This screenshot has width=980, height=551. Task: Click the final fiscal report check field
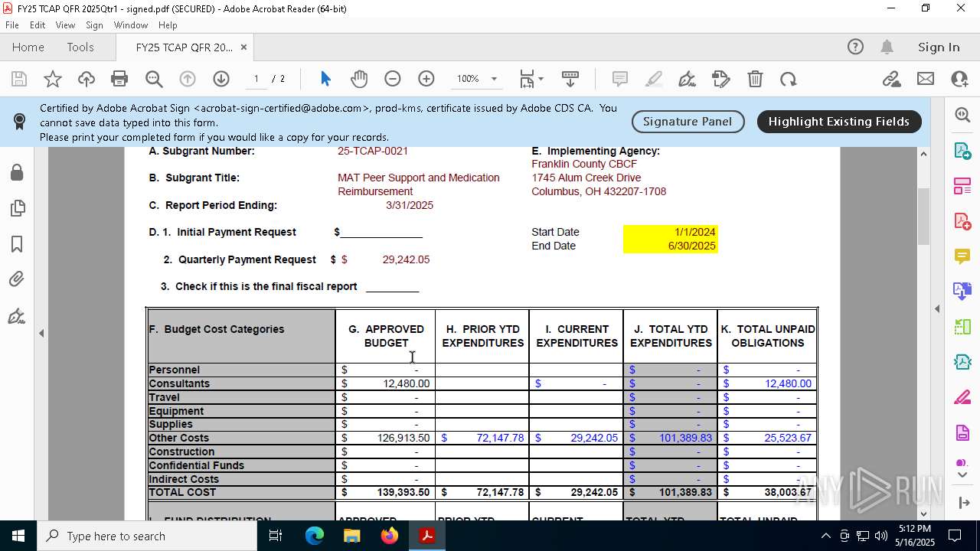pos(392,286)
